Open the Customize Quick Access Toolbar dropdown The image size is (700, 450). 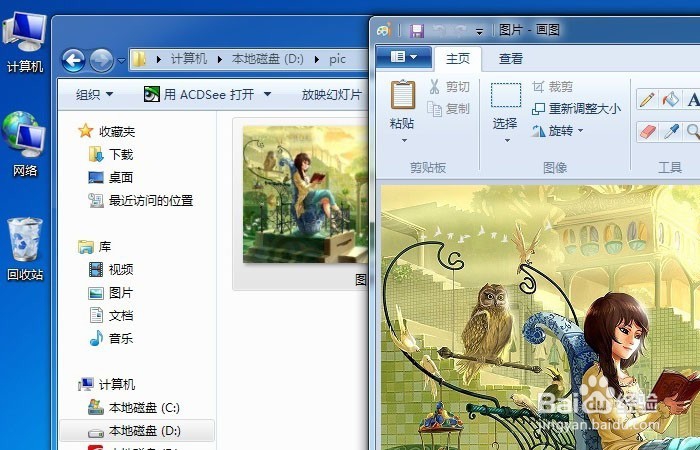479,32
